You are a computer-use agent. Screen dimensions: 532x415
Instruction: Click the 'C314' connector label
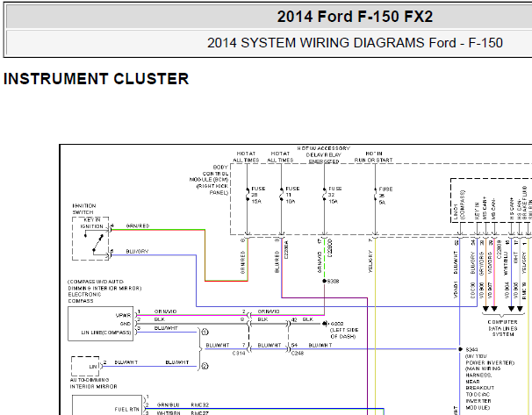(x=239, y=354)
